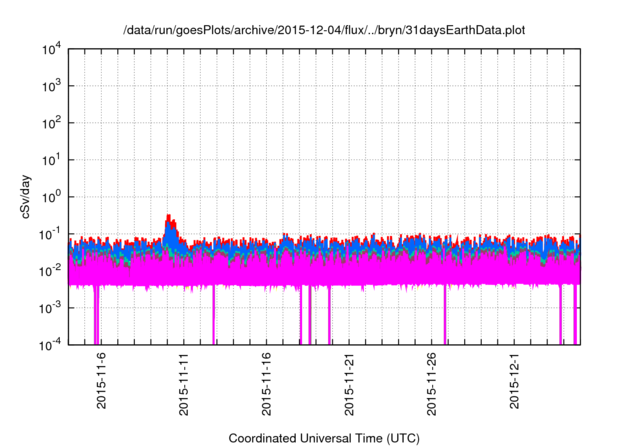Viewport: 640px width, 448px height.
Task: Click the 10^-1 y-axis tick label
Action: [x=51, y=234]
